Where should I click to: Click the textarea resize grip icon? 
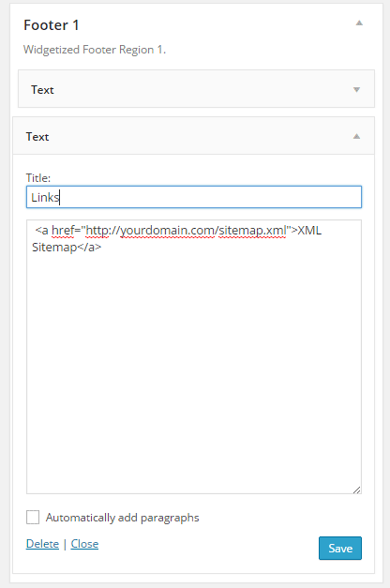356,490
